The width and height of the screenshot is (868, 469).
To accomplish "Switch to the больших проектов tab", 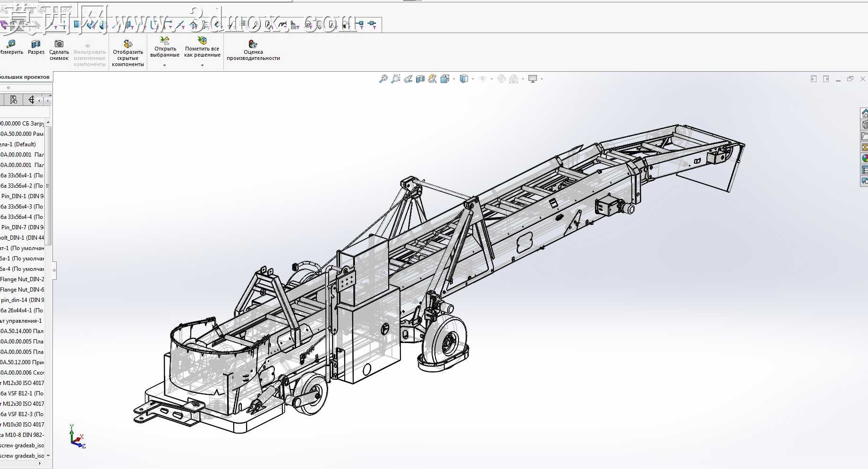I will tap(26, 77).
